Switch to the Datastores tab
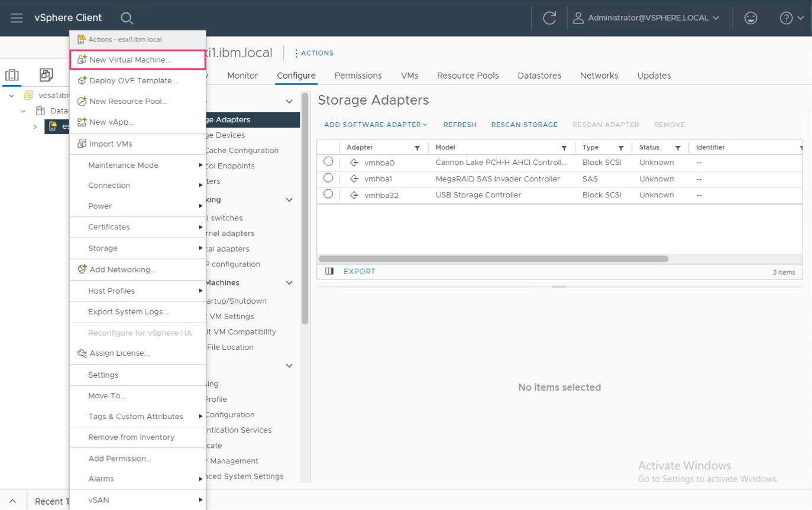 [x=539, y=76]
